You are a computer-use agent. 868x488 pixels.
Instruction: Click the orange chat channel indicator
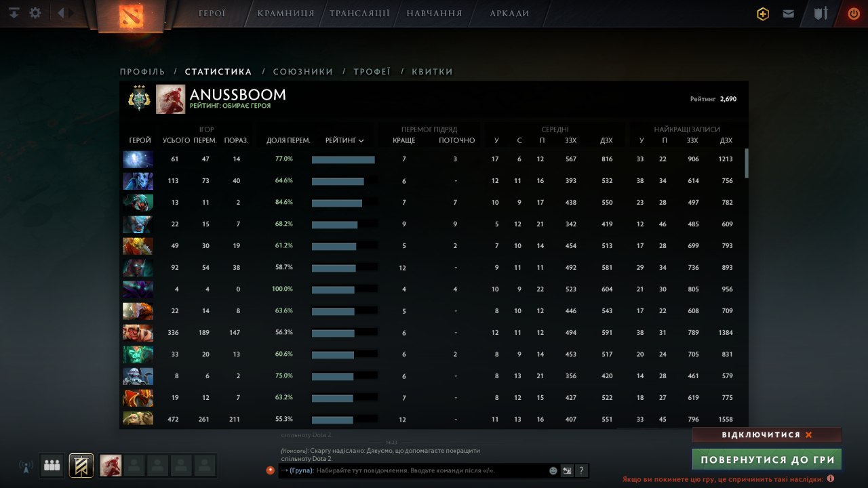pos(271,470)
